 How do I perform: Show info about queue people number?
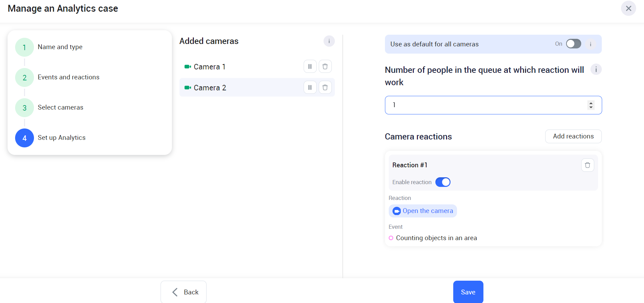[596, 69]
